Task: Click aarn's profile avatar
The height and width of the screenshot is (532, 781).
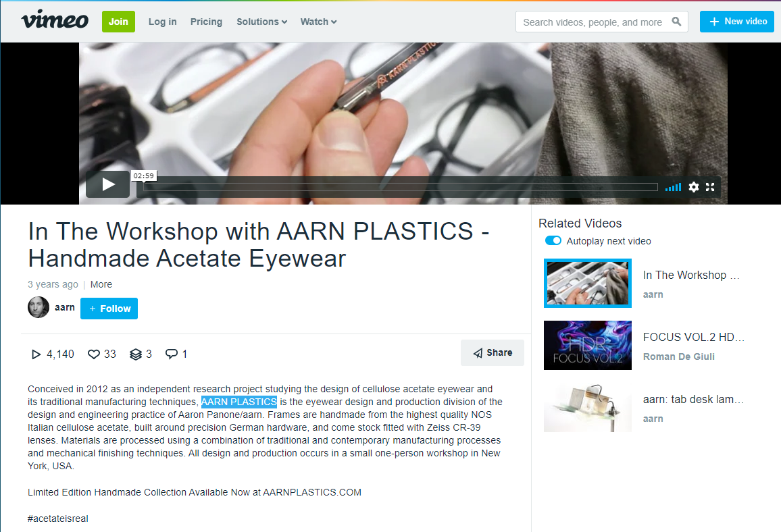Action: coord(39,308)
